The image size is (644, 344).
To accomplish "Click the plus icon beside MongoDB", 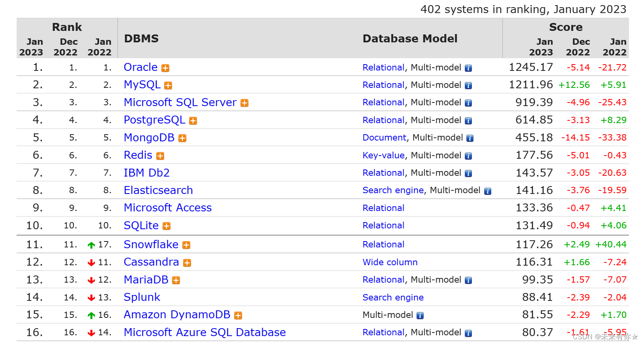I will [182, 138].
